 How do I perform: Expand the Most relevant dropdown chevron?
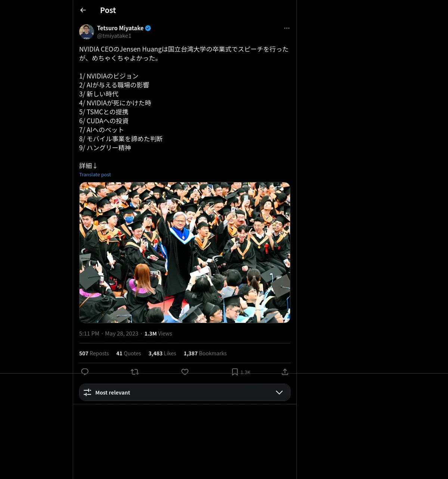[x=279, y=392]
